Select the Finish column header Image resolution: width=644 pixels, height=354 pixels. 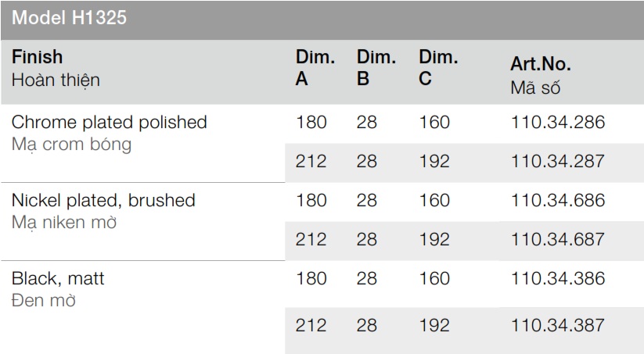37,58
